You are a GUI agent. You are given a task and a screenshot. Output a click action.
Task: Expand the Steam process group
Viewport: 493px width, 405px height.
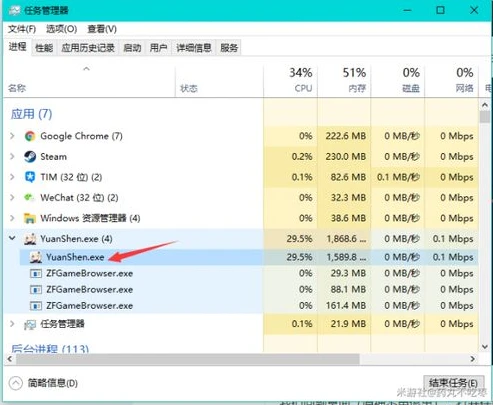click(12, 156)
